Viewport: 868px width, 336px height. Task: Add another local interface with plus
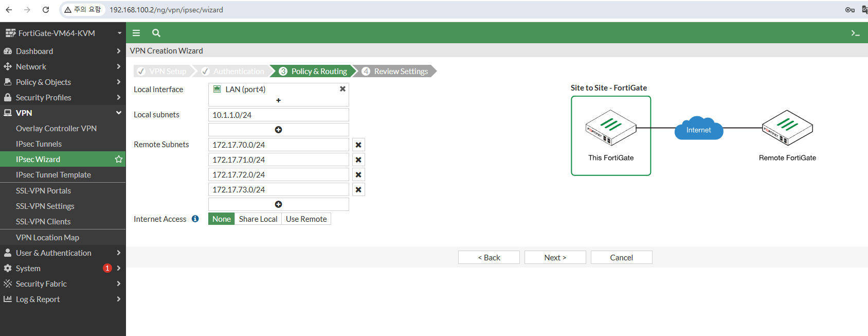(278, 100)
